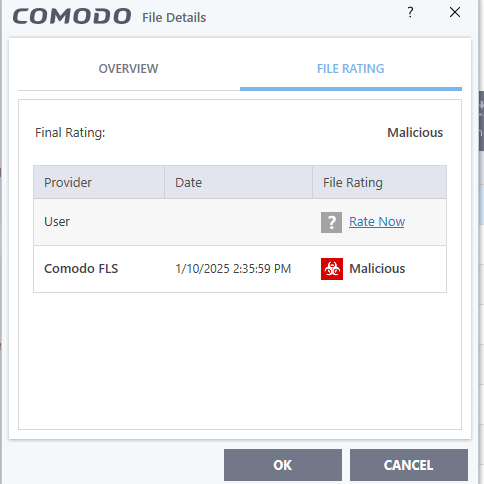Switch to the OVERVIEW tab
484x484 pixels.
coord(129,69)
